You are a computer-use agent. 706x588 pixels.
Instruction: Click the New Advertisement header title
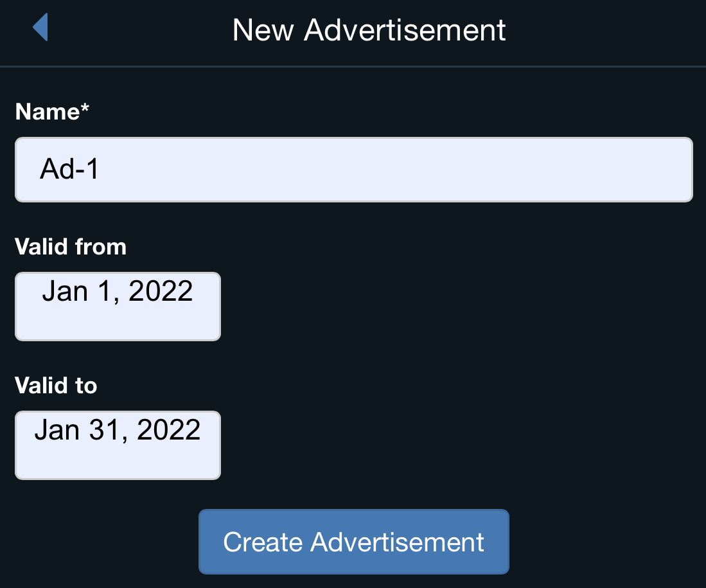point(369,30)
